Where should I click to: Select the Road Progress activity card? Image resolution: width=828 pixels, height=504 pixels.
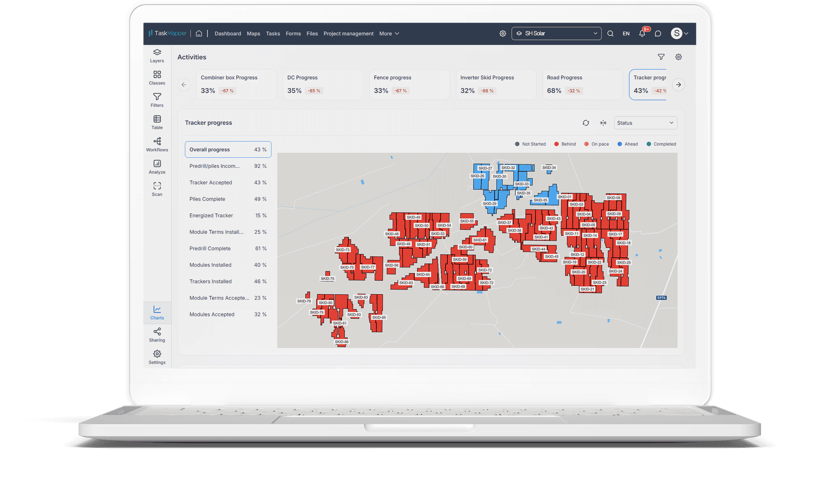pyautogui.click(x=582, y=84)
